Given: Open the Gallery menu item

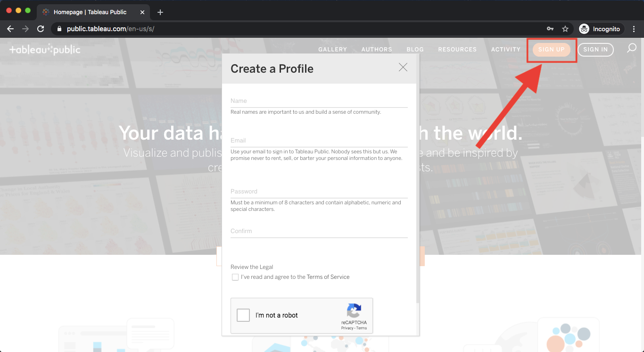Looking at the screenshot, I should (332, 50).
